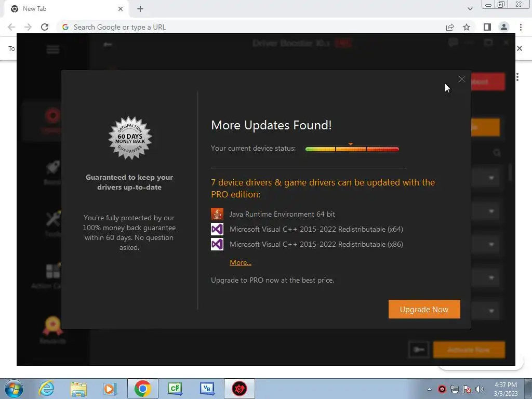The image size is (532, 399).
Task: Click Driver Booster license key icon
Action: (x=419, y=350)
